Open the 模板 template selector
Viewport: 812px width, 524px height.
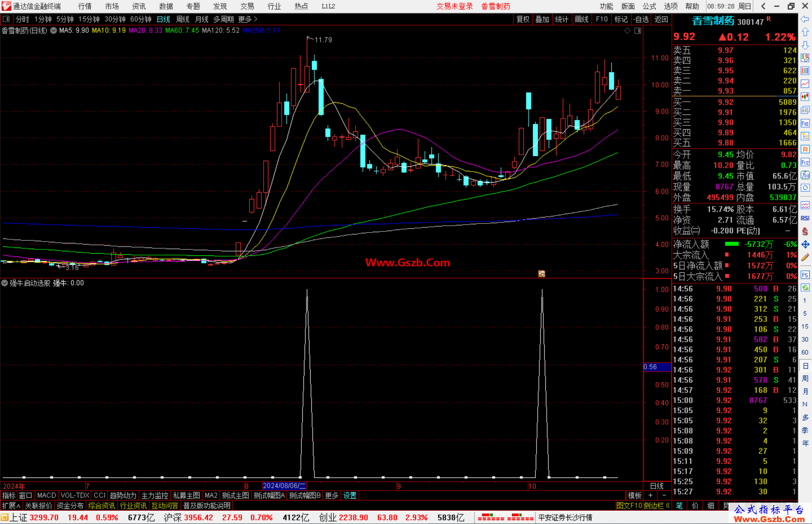[635, 495]
